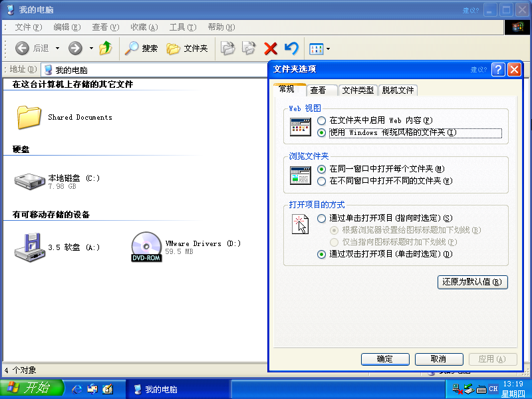Click the Views toolbar icon
532x399 pixels.
pyautogui.click(x=317, y=49)
